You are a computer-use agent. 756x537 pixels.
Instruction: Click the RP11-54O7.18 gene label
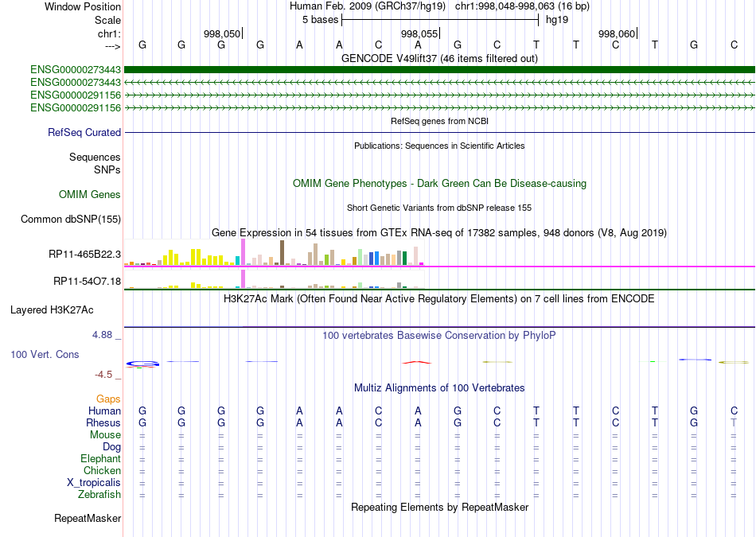(x=87, y=281)
